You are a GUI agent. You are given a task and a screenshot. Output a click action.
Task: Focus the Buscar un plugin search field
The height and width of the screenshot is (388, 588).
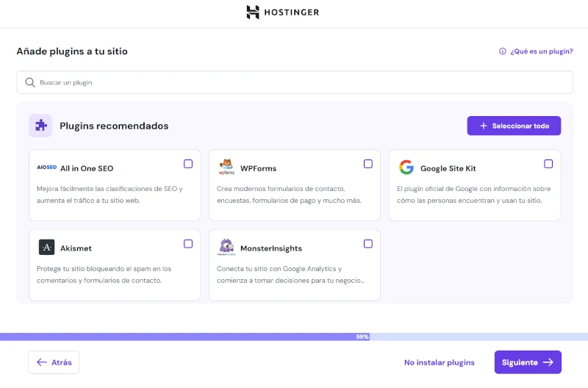(x=294, y=82)
